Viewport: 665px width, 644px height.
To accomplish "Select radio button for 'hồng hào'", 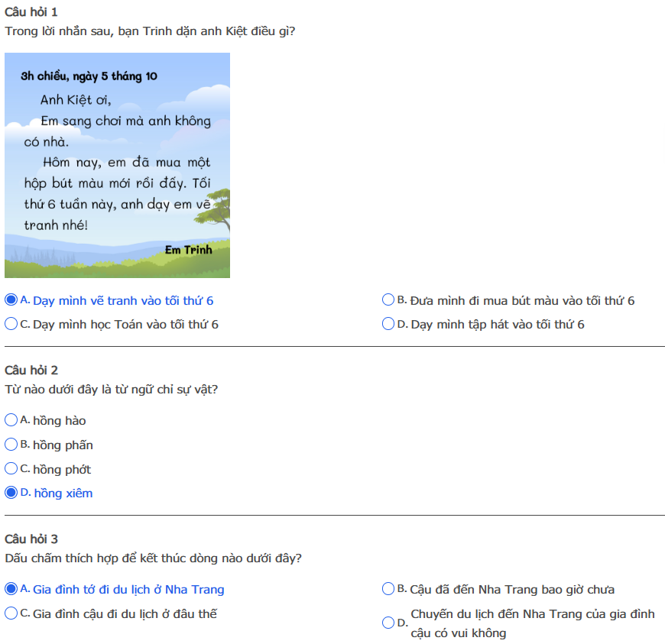I will (11, 420).
